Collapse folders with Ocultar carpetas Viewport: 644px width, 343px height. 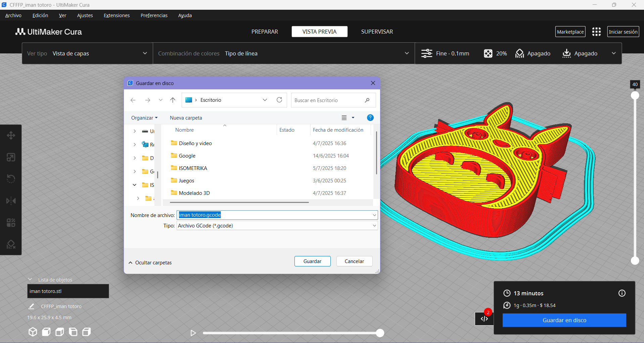pos(150,263)
